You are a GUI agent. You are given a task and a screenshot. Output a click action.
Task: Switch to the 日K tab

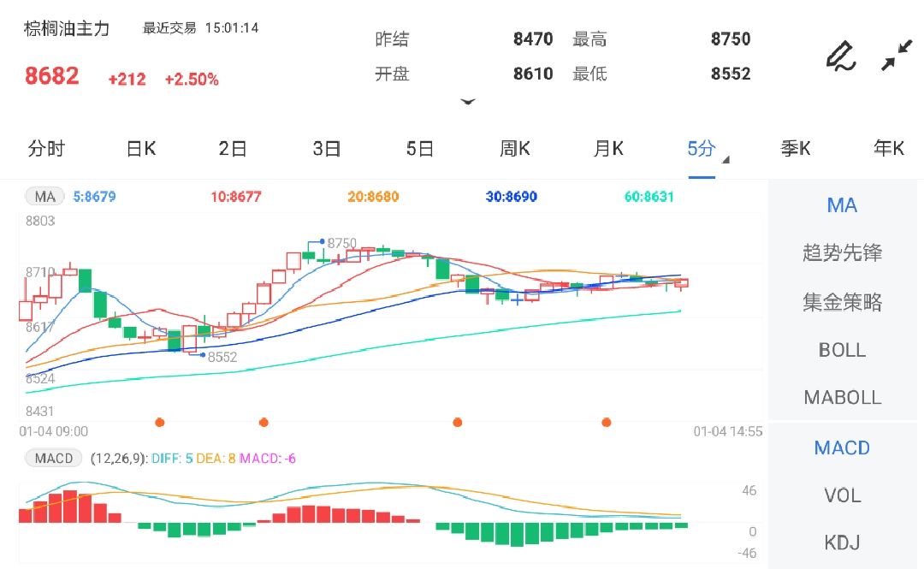tap(141, 149)
